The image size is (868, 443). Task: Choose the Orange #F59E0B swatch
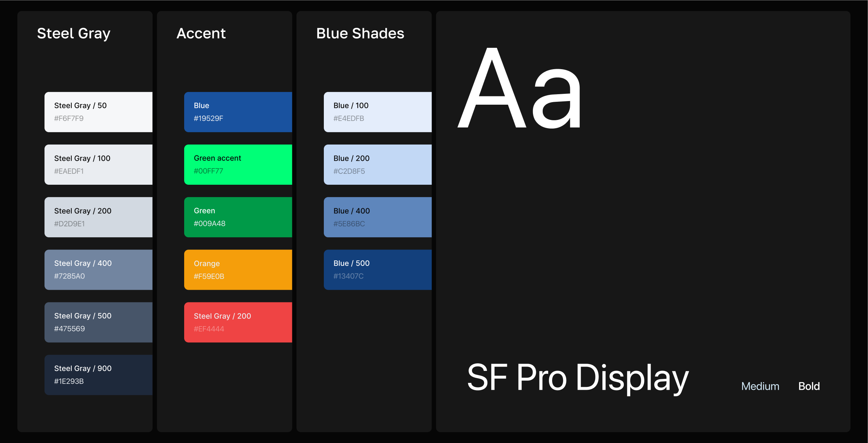click(x=238, y=269)
